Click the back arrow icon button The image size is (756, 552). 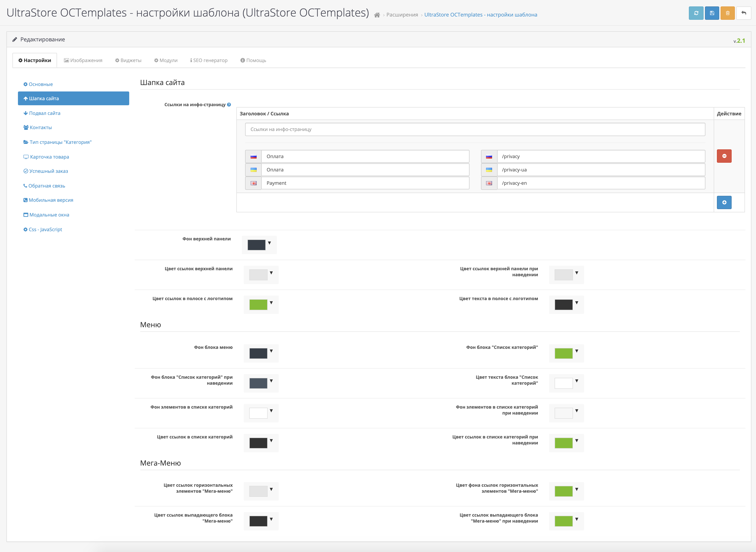pyautogui.click(x=744, y=13)
